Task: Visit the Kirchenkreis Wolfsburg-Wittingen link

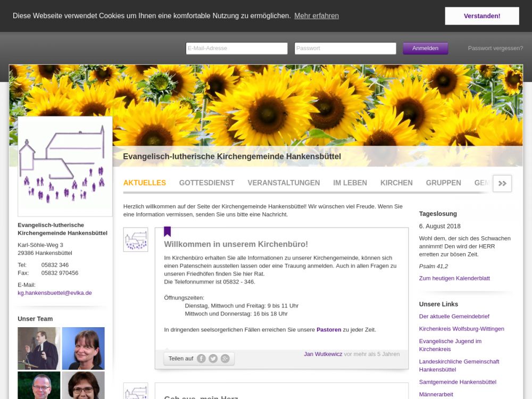Action: 461,329
